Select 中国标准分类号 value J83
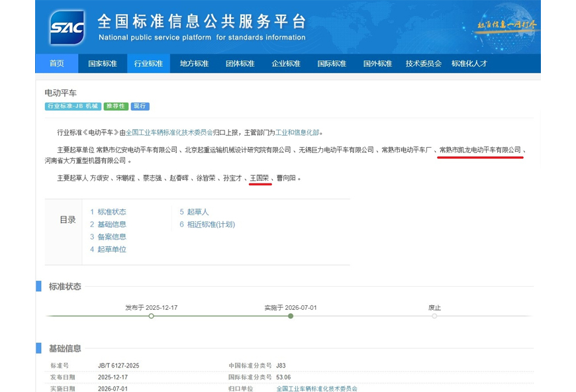This screenshot has height=392, width=576. click(x=281, y=366)
